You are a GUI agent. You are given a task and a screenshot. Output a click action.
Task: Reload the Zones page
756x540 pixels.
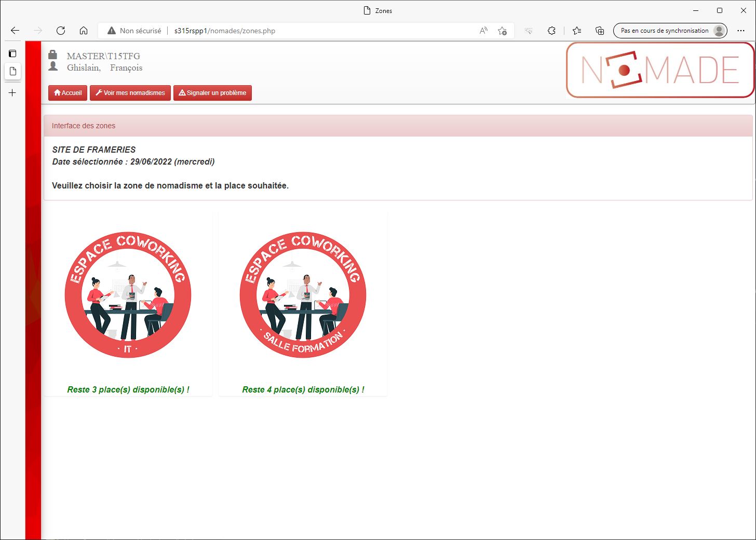[61, 31]
